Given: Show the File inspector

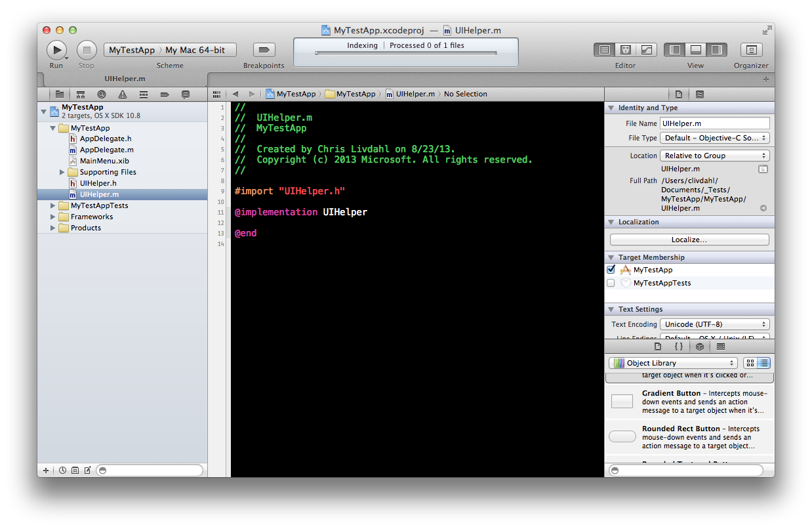Looking at the screenshot, I should coord(679,94).
